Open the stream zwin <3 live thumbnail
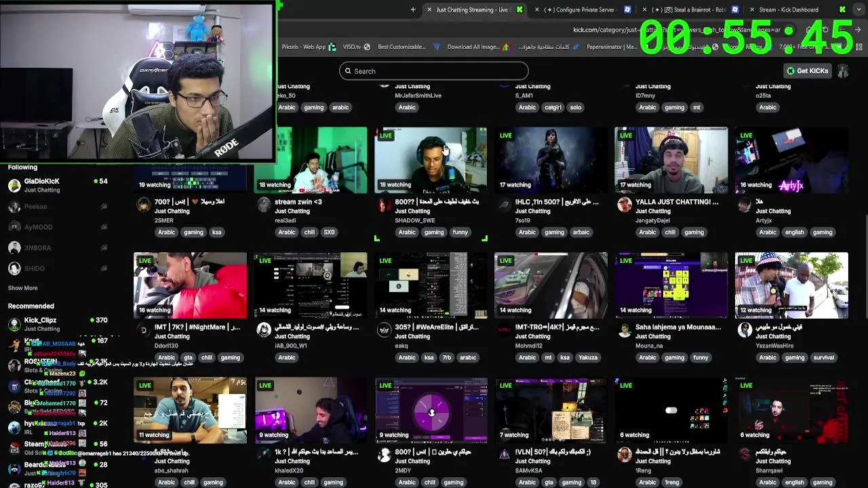Screen dimensions: 868x488 click(x=311, y=160)
